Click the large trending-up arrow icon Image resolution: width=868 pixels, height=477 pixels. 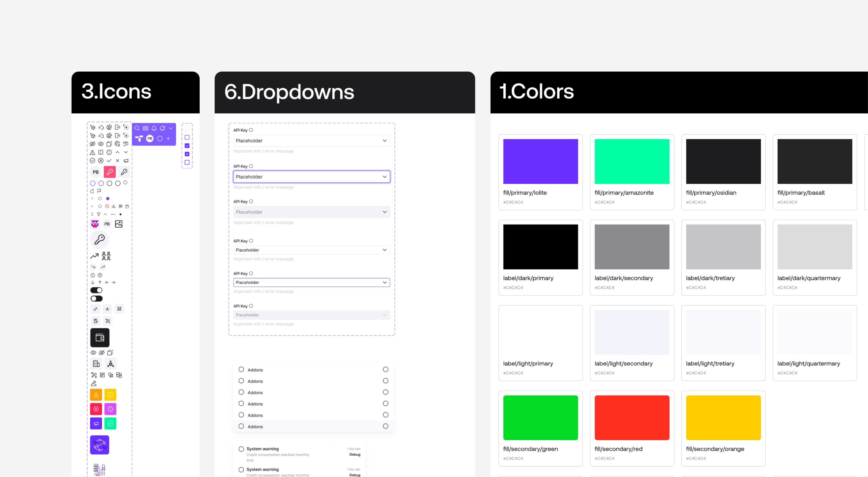pos(94,256)
